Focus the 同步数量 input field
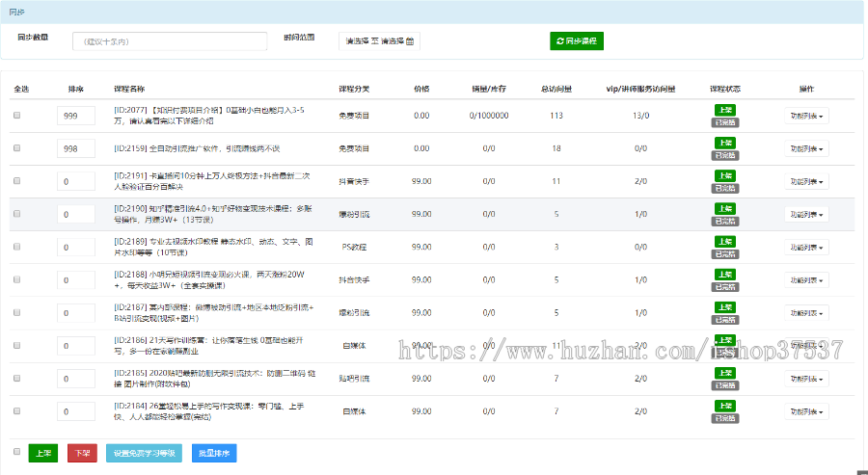Screen dimensions: 868x475 (x=170, y=41)
